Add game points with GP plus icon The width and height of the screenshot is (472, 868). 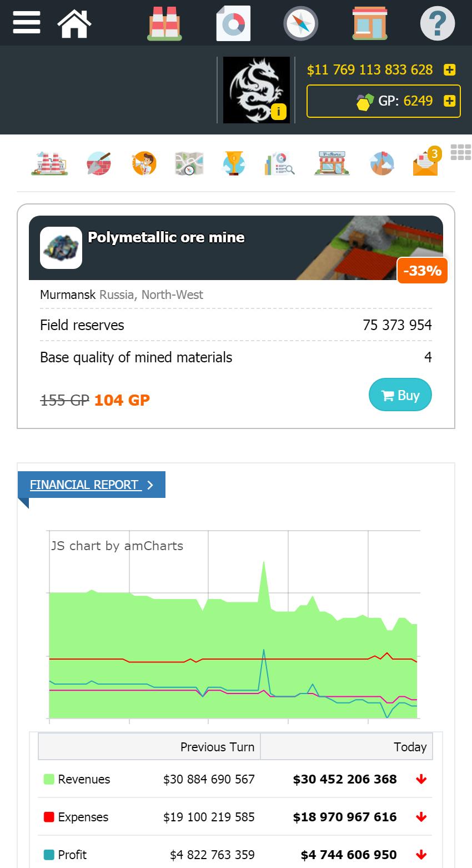click(449, 101)
